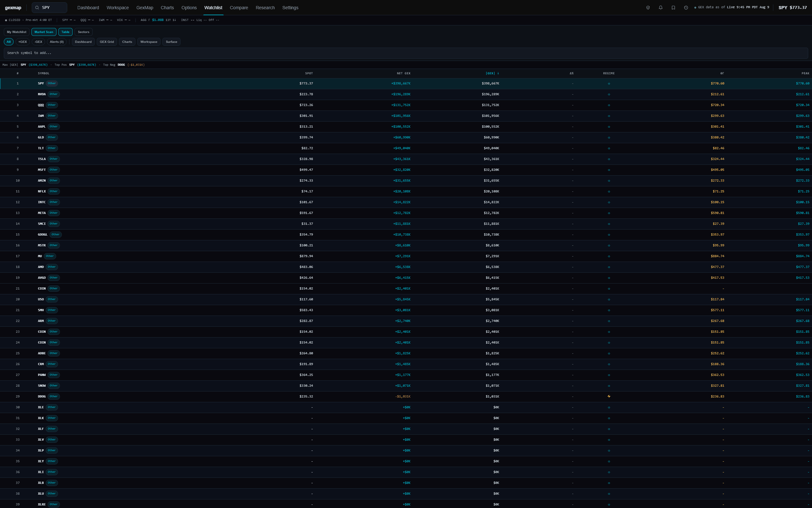Open the notifications bell

tap(661, 8)
